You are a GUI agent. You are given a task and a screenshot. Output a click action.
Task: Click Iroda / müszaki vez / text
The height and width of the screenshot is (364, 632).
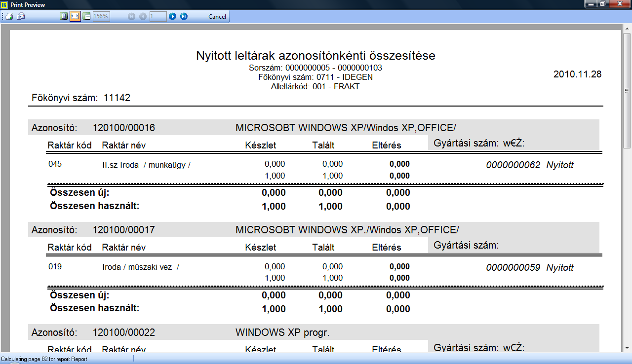(141, 267)
